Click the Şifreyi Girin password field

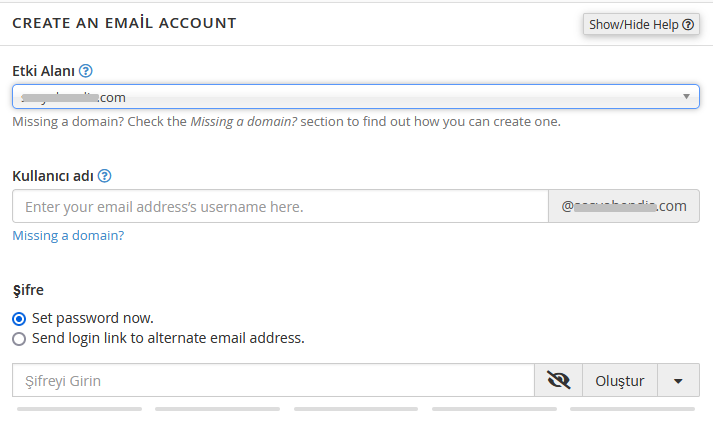tap(273, 380)
